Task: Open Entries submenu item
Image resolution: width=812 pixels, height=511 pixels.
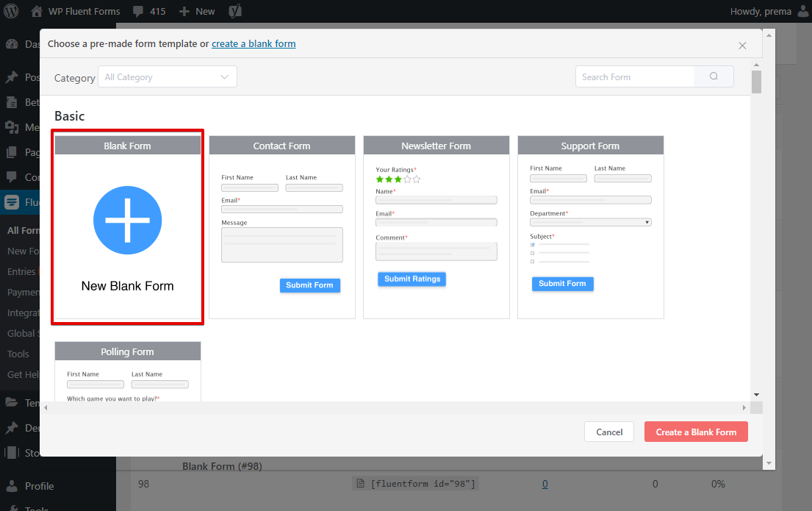Action: [21, 271]
